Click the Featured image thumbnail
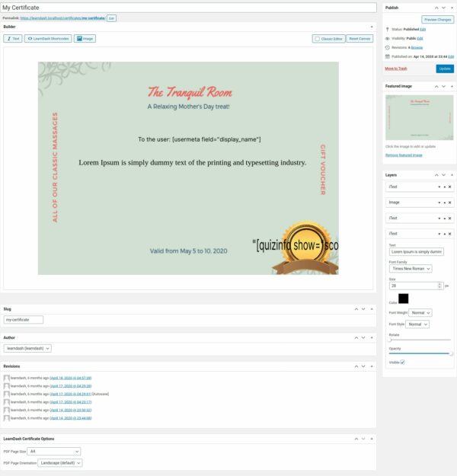 [419, 117]
